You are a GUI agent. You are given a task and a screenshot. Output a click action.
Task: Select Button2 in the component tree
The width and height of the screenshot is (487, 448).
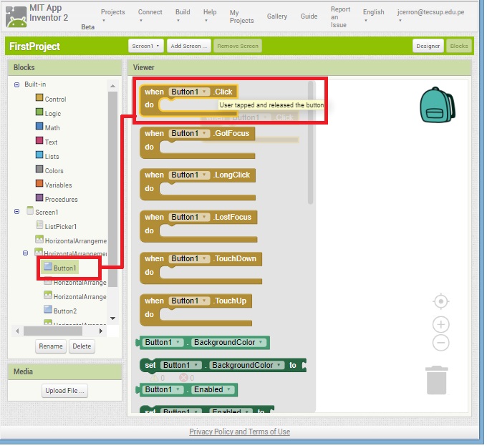click(65, 311)
